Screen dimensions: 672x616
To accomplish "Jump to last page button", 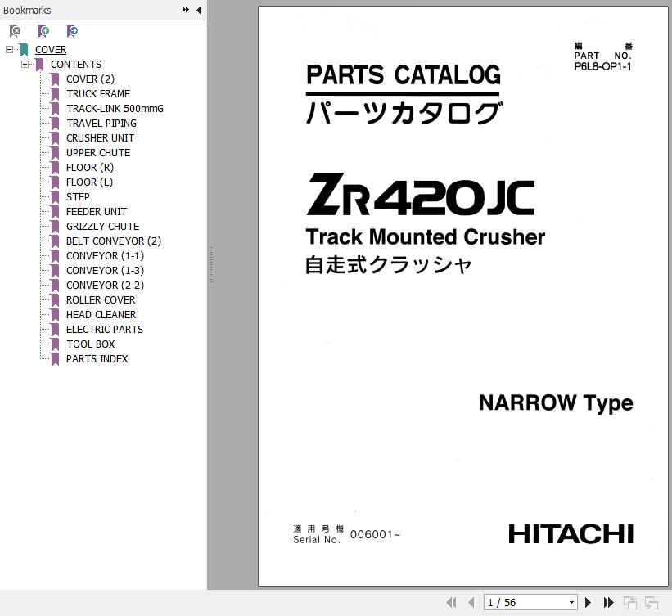I will [x=609, y=603].
